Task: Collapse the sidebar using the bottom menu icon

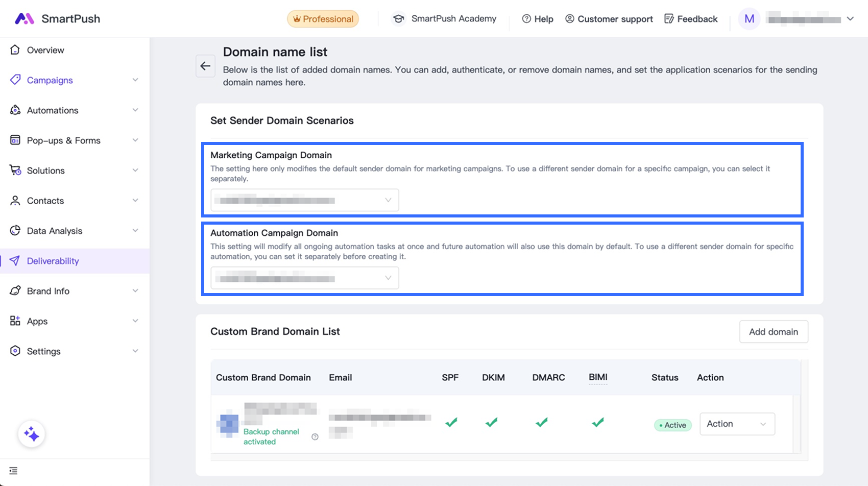Action: coord(13,471)
